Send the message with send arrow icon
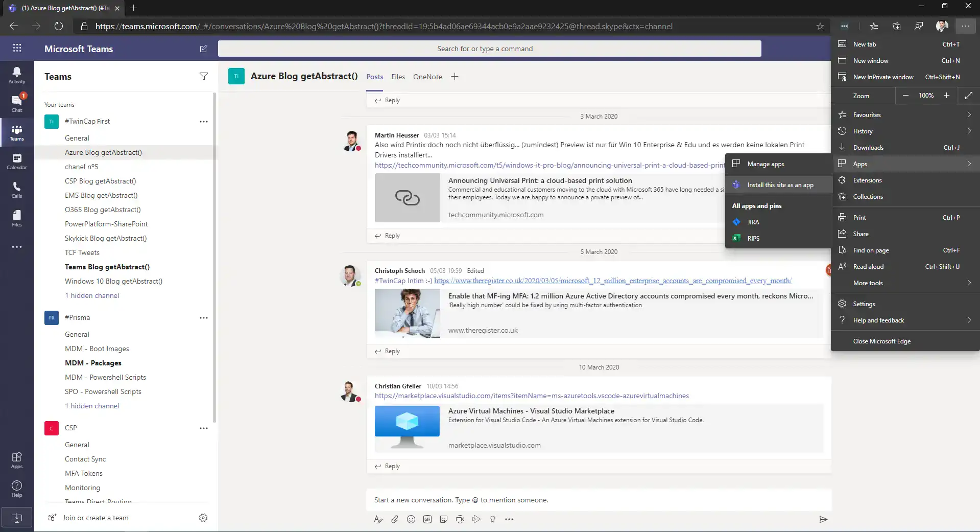 (823, 519)
